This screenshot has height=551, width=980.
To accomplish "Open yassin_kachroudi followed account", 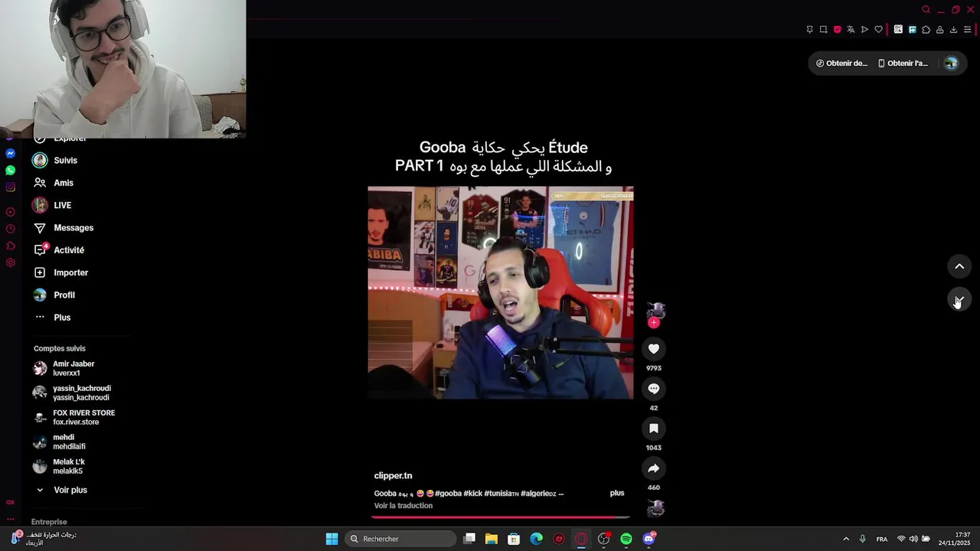I will tap(80, 393).
